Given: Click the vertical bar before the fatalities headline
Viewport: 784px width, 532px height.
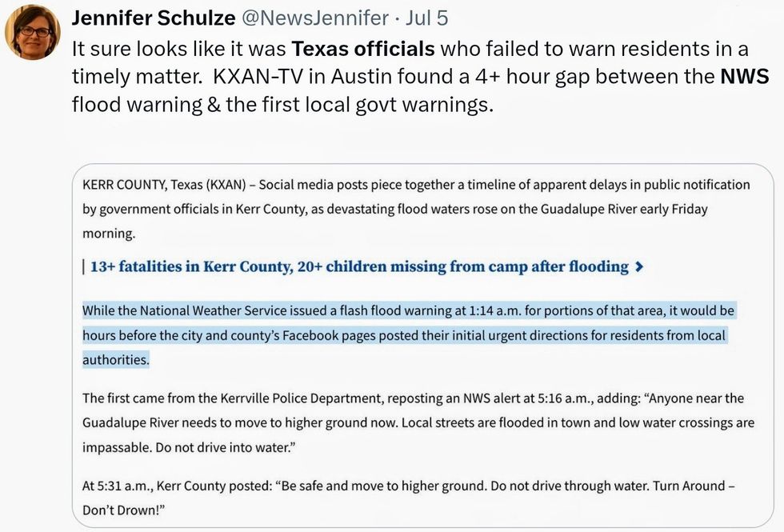Looking at the screenshot, I should 84,266.
